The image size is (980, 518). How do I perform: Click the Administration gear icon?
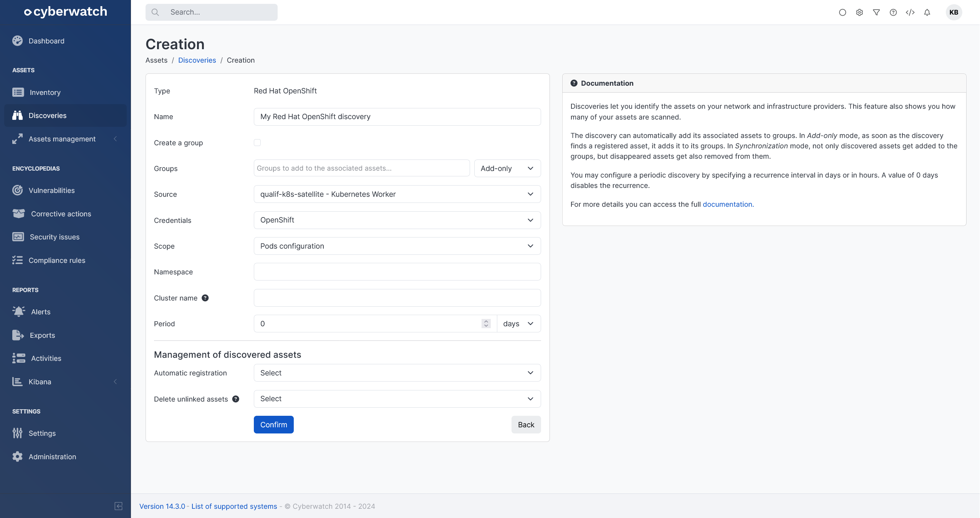coord(18,457)
